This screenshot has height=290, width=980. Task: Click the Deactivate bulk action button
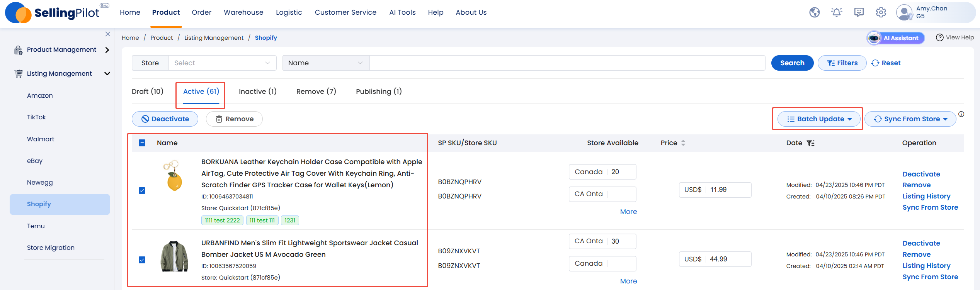click(165, 119)
